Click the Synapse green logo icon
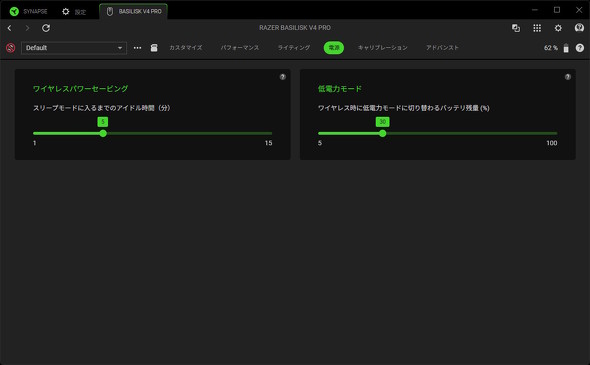Screen dimensions: 590x365 14,11
